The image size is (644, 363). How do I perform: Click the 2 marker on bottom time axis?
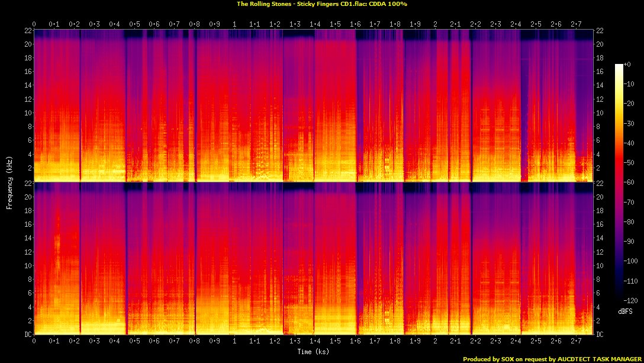coord(435,342)
